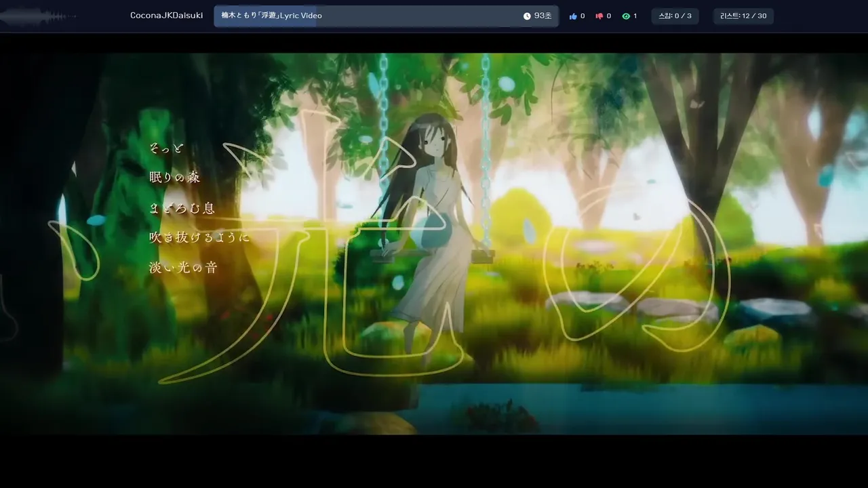
Task: Click the green eye viewers icon
Action: point(626,16)
